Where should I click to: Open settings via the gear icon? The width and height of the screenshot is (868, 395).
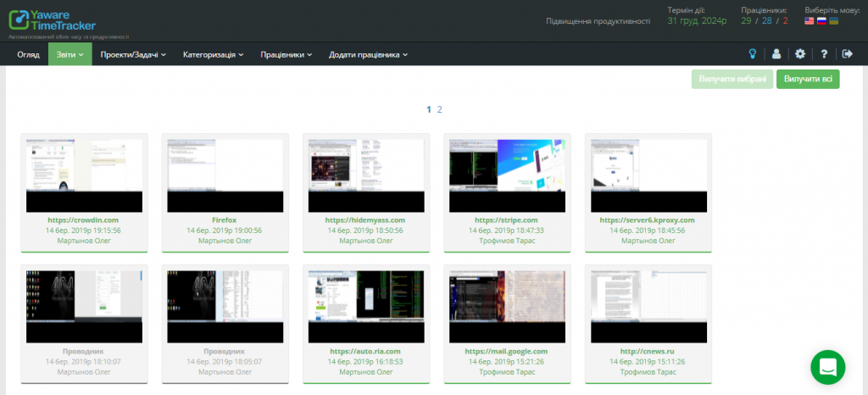(x=800, y=54)
